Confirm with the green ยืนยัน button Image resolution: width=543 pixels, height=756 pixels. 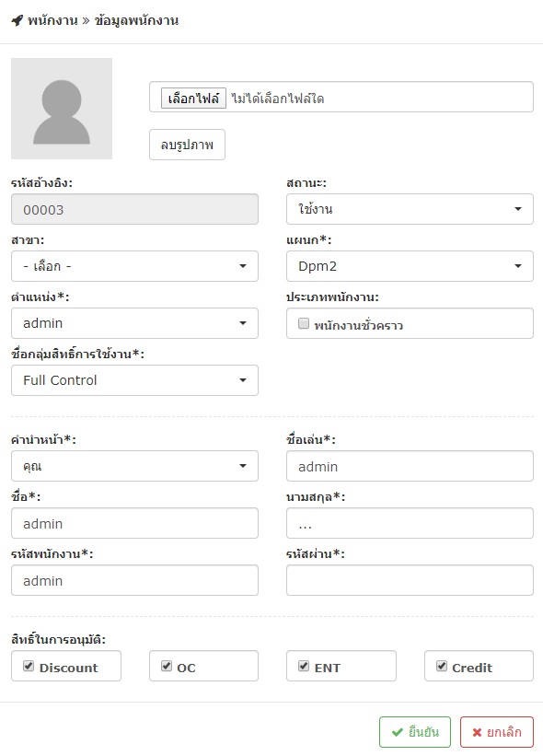pos(415,732)
